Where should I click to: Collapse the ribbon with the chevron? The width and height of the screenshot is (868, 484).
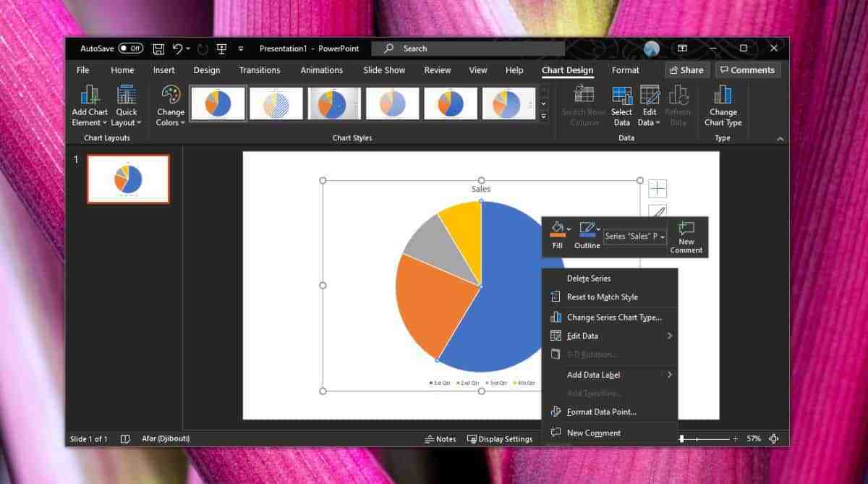(779, 137)
